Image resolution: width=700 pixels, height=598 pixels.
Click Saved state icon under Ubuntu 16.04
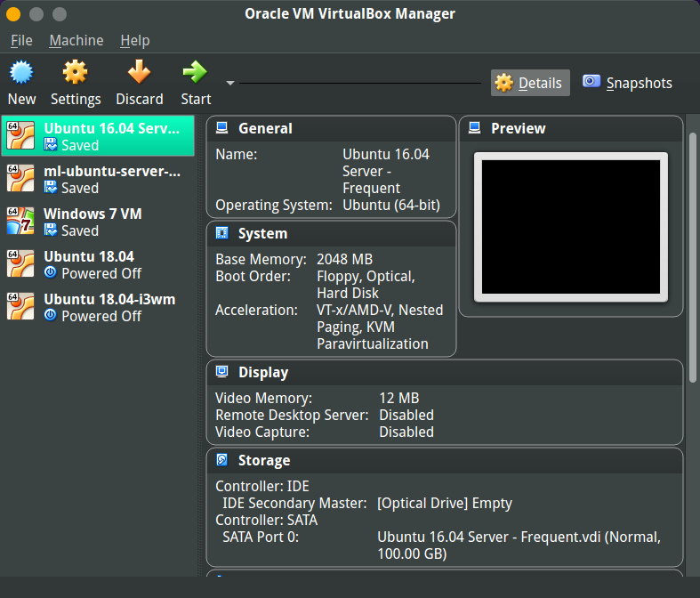coord(51,145)
